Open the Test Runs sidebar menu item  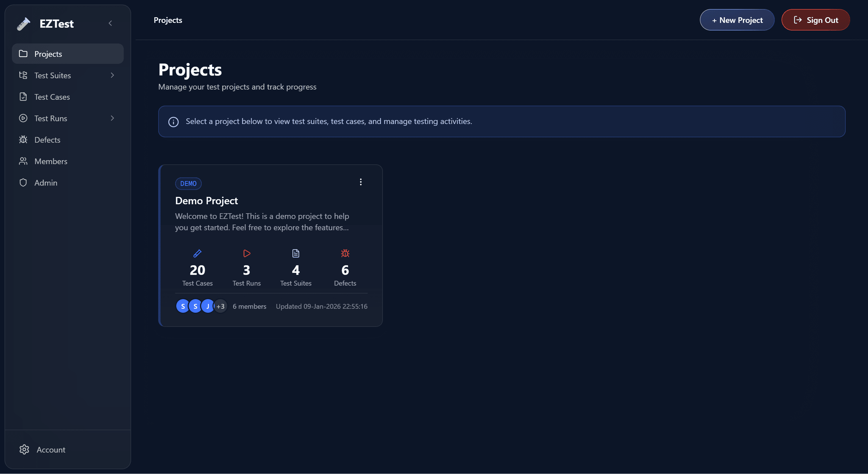pyautogui.click(x=51, y=118)
